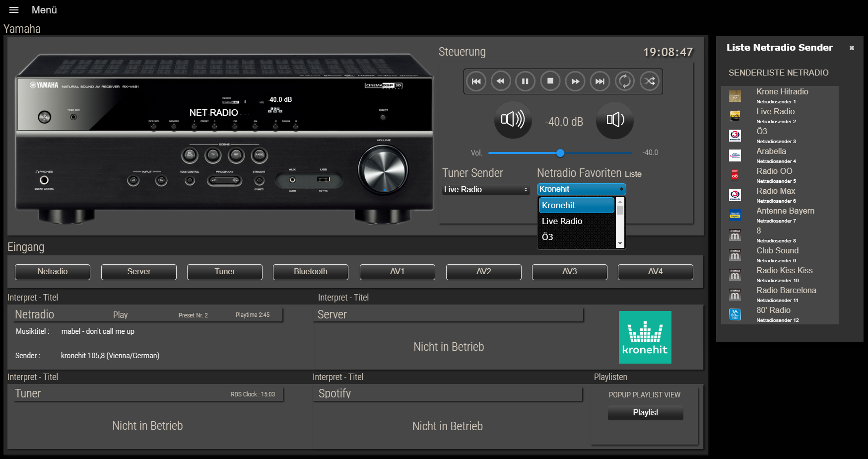Screen dimensions: 868x459
Task: Click the Live Radio station icon
Action: pyautogui.click(x=735, y=116)
